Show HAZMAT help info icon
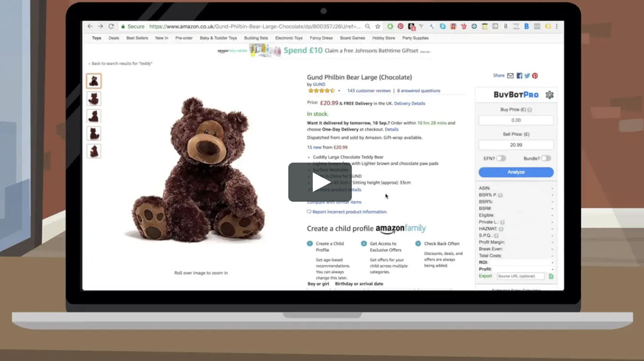Viewport: 644px width, 361px height. click(501, 229)
